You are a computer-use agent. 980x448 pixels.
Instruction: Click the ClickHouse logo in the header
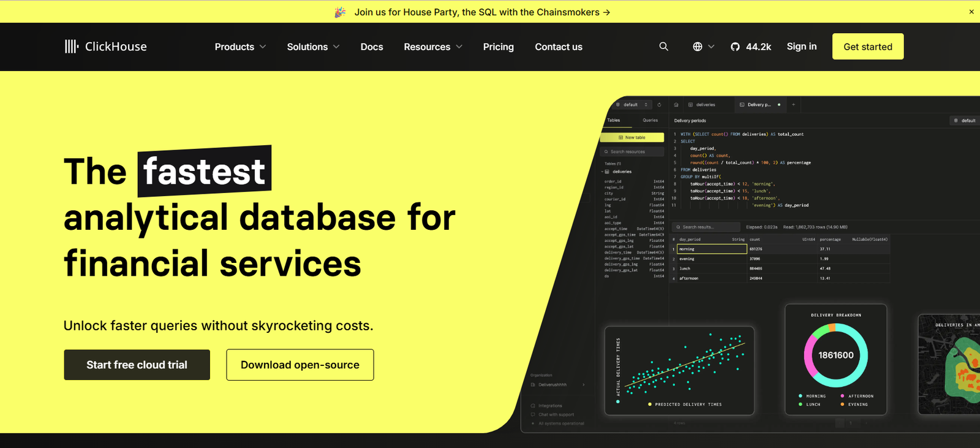coord(106,47)
